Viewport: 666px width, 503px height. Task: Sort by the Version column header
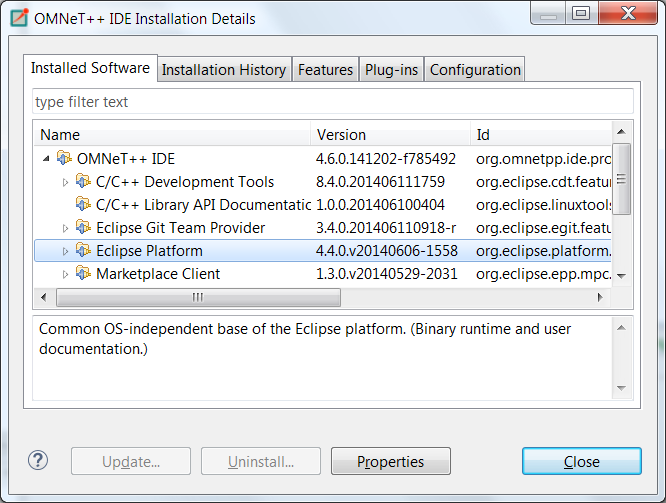(390, 135)
